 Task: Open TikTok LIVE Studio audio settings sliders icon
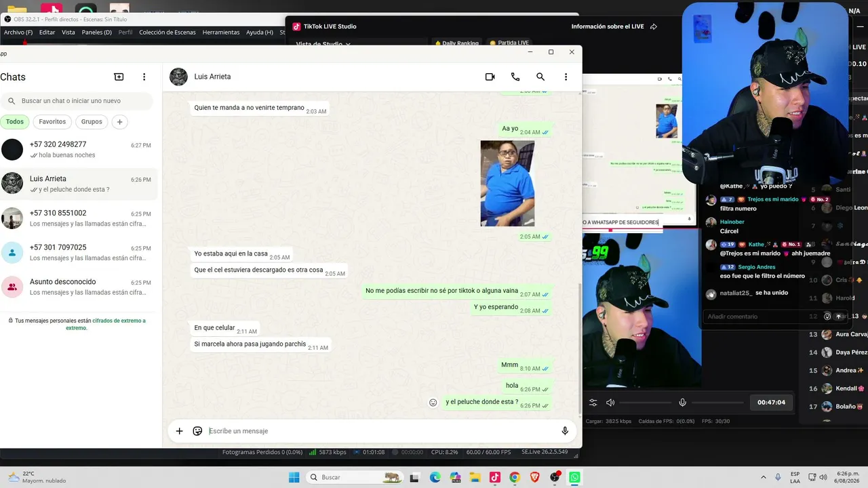click(593, 403)
